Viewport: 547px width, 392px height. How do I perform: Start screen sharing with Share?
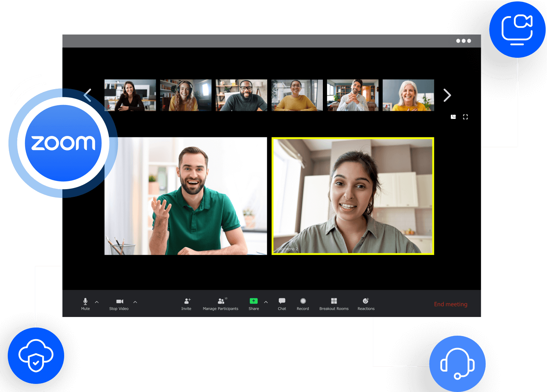253,301
